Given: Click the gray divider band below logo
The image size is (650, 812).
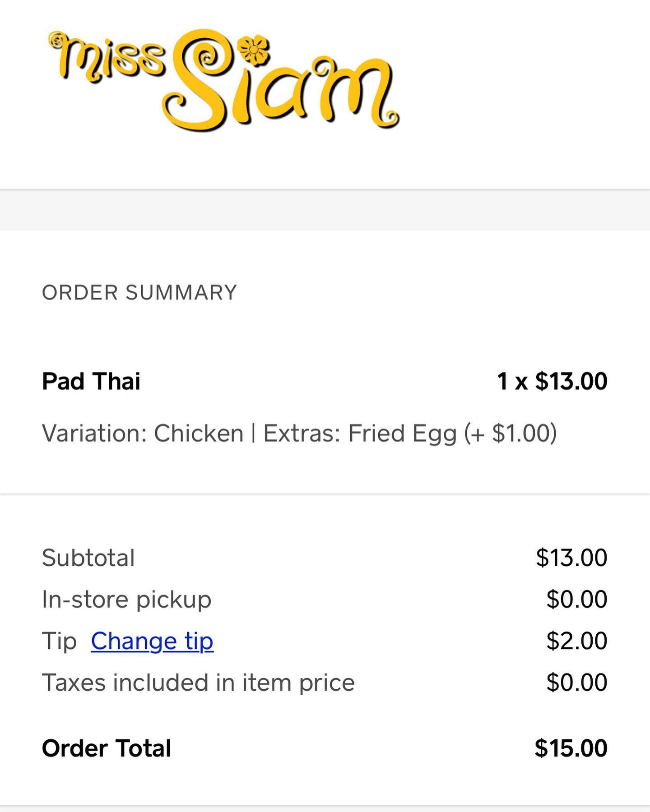Looking at the screenshot, I should [x=325, y=210].
